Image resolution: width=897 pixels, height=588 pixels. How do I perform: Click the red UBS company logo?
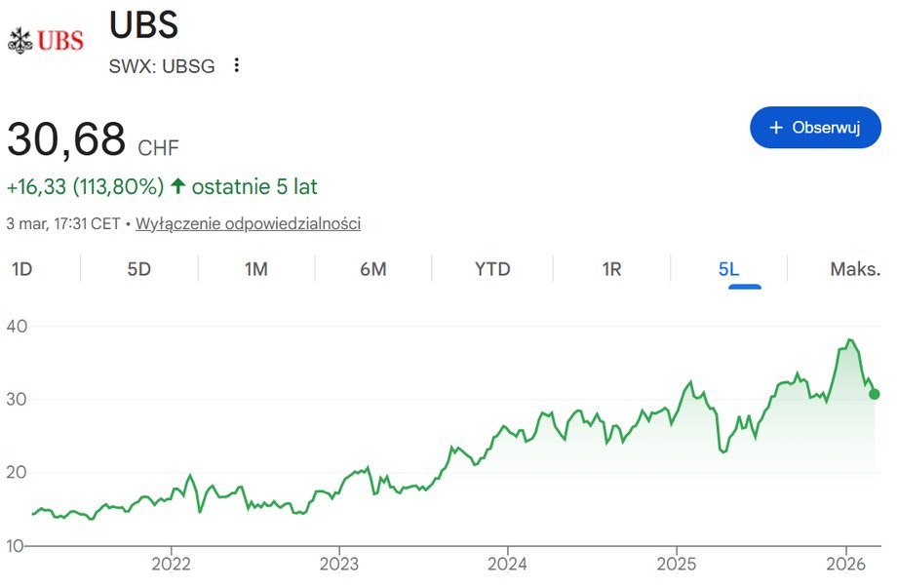point(47,39)
